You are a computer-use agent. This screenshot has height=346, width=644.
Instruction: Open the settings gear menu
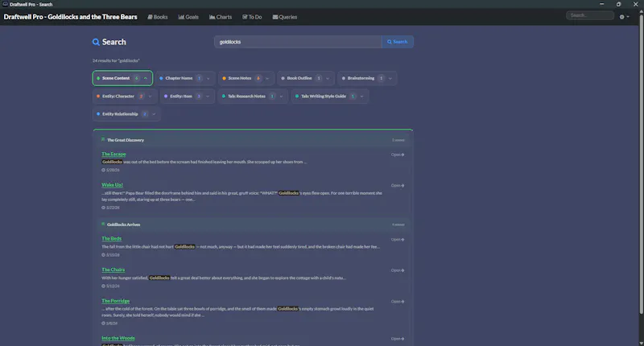(624, 17)
